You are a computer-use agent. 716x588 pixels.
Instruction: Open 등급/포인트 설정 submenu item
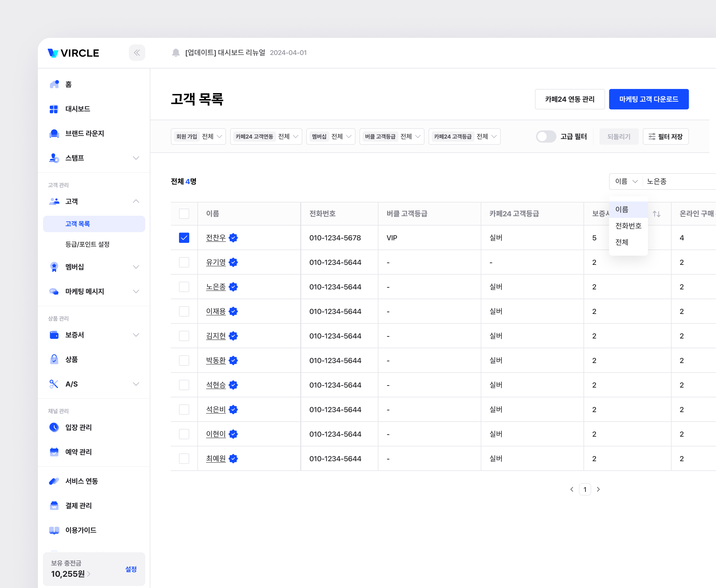point(87,244)
